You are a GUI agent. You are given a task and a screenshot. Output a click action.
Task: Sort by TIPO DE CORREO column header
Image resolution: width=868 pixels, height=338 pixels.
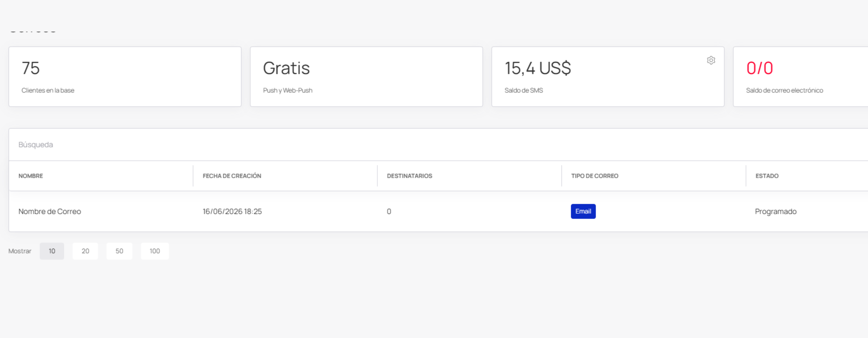(x=595, y=176)
